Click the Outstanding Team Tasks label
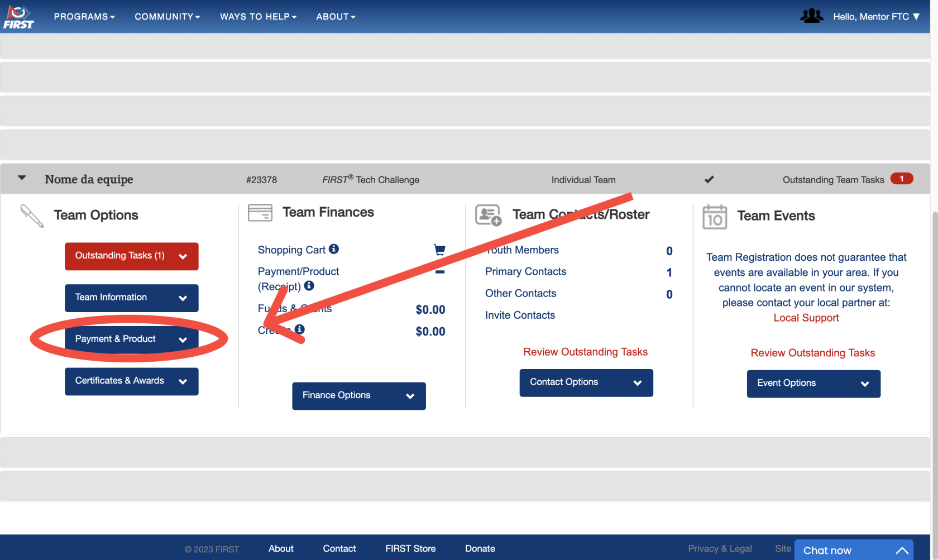The image size is (938, 560). click(833, 180)
